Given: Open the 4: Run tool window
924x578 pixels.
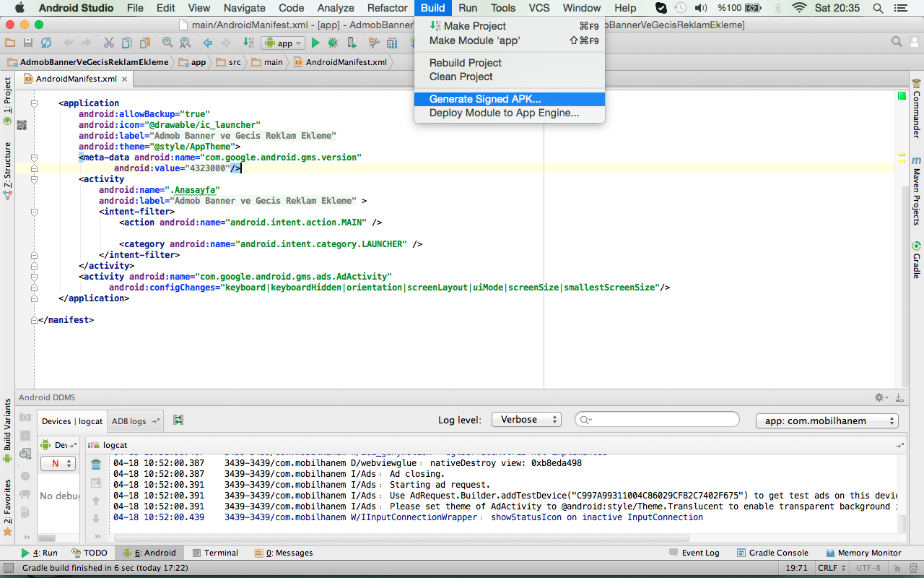Looking at the screenshot, I should (x=39, y=553).
